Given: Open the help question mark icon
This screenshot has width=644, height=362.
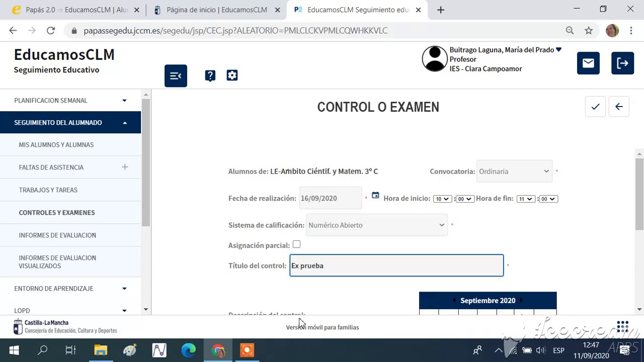Looking at the screenshot, I should [210, 75].
